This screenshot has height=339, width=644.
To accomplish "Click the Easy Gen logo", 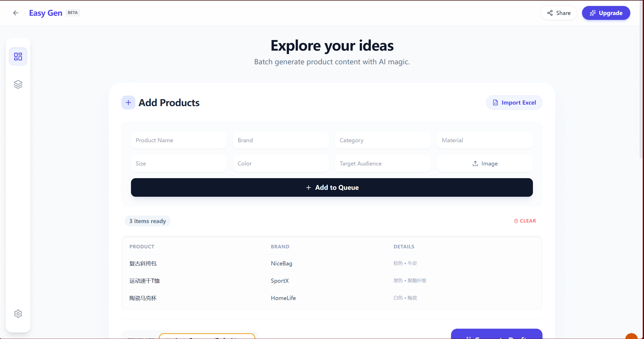I will pyautogui.click(x=46, y=13).
